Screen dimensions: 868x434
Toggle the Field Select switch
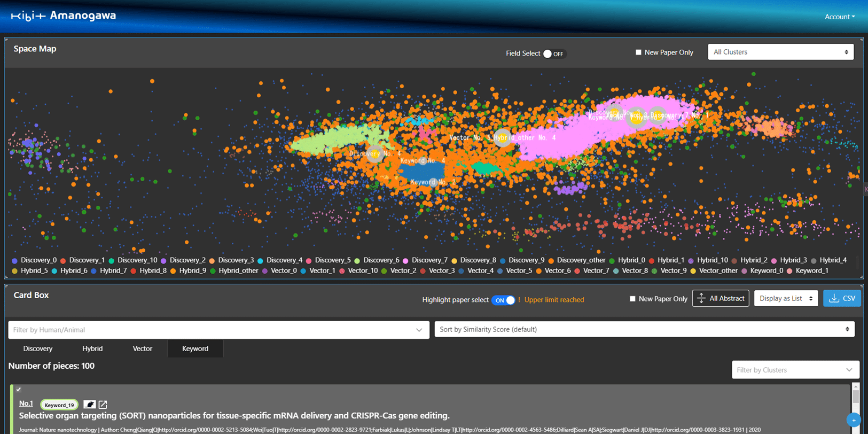coord(554,54)
